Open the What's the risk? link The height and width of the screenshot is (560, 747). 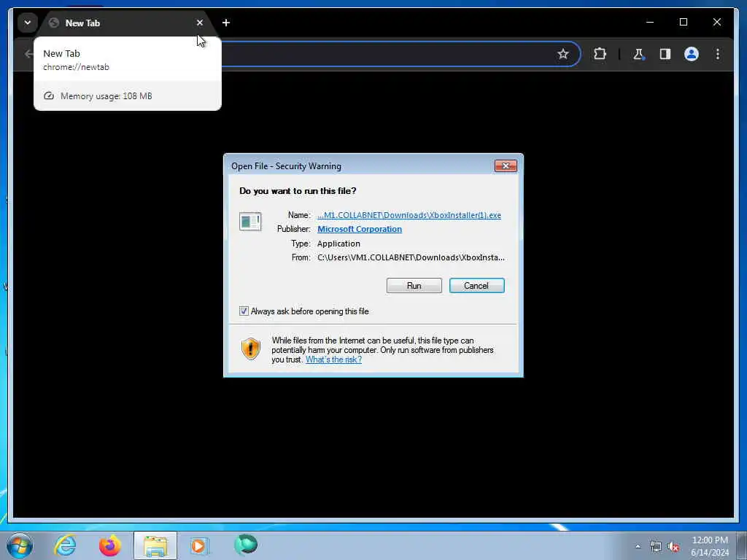(x=333, y=359)
